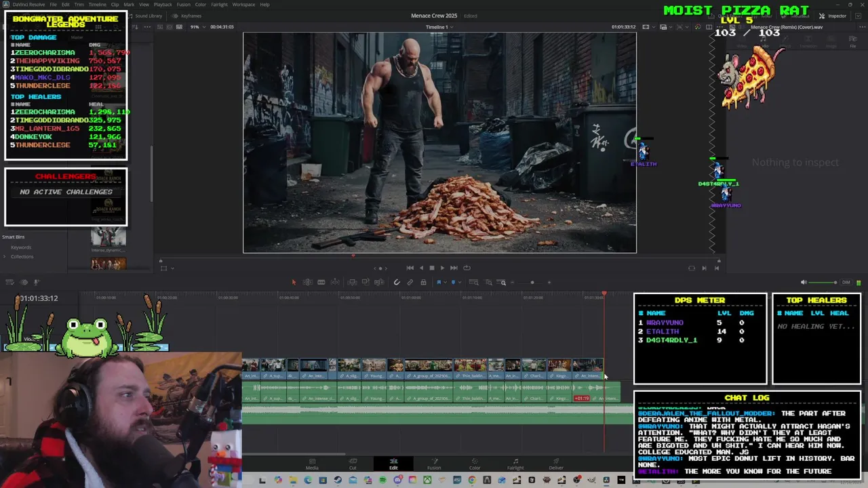Toggle timeline Snapping magnet
The height and width of the screenshot is (488, 868).
397,283
